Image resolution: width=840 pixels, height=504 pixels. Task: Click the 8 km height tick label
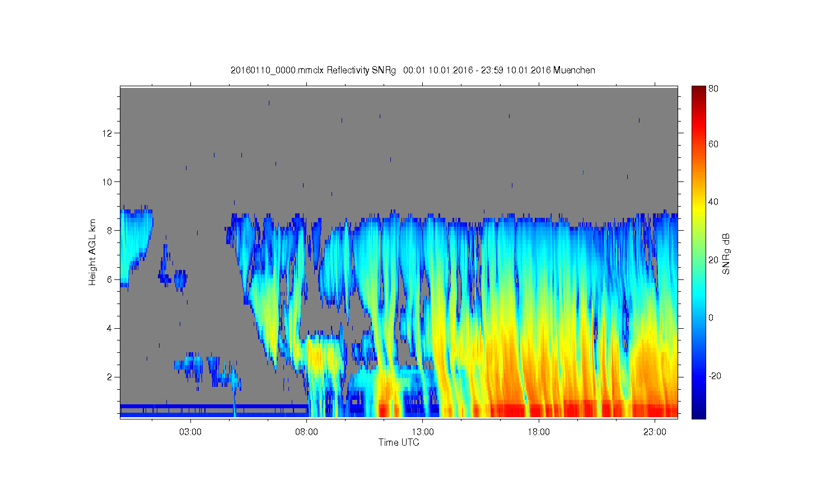click(110, 231)
